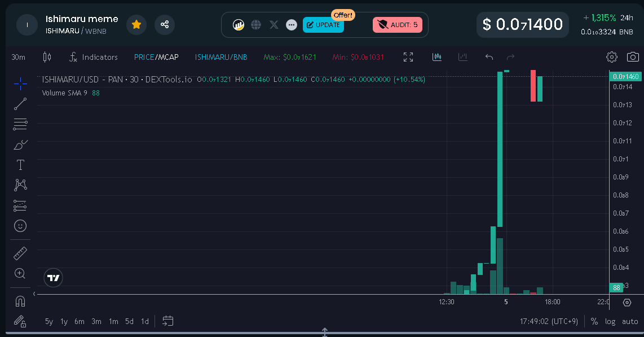Viewport: 644px width, 337px height.
Task: Share the Ishimaru meme pair
Action: 164,25
